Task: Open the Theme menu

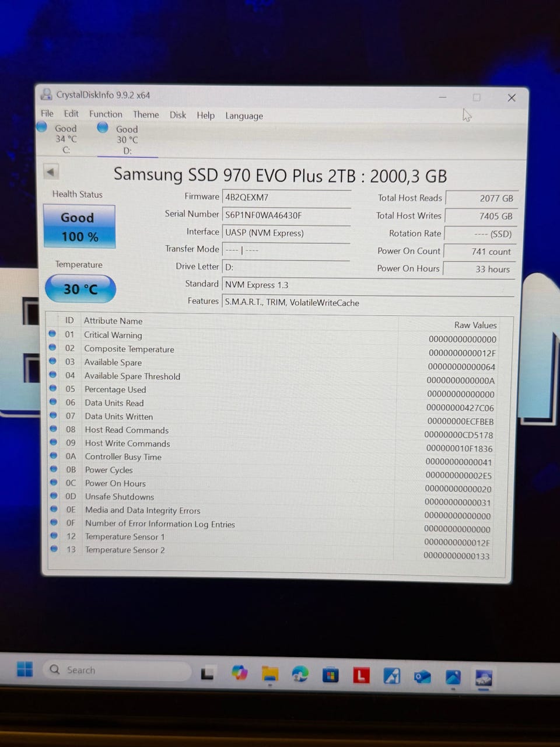Action: point(146,115)
